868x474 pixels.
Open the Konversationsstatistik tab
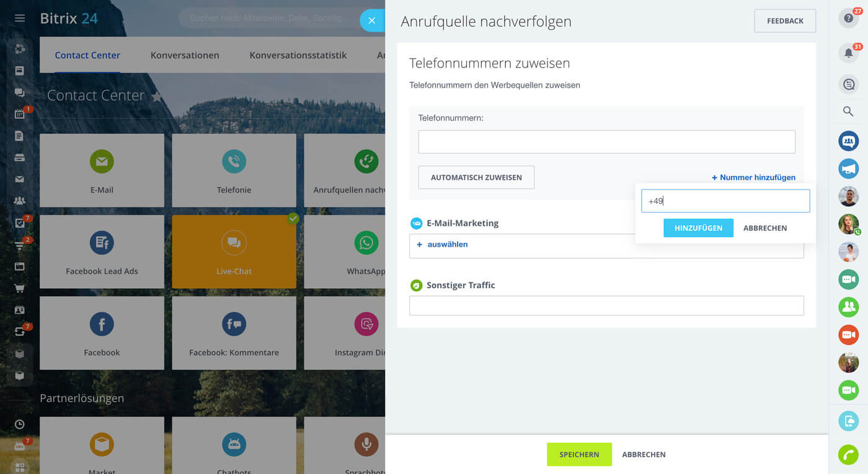click(x=298, y=55)
